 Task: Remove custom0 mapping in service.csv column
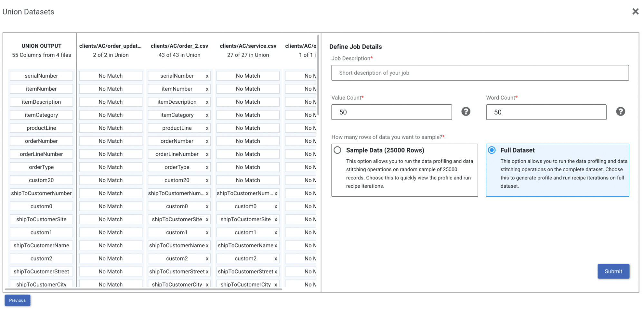point(275,206)
